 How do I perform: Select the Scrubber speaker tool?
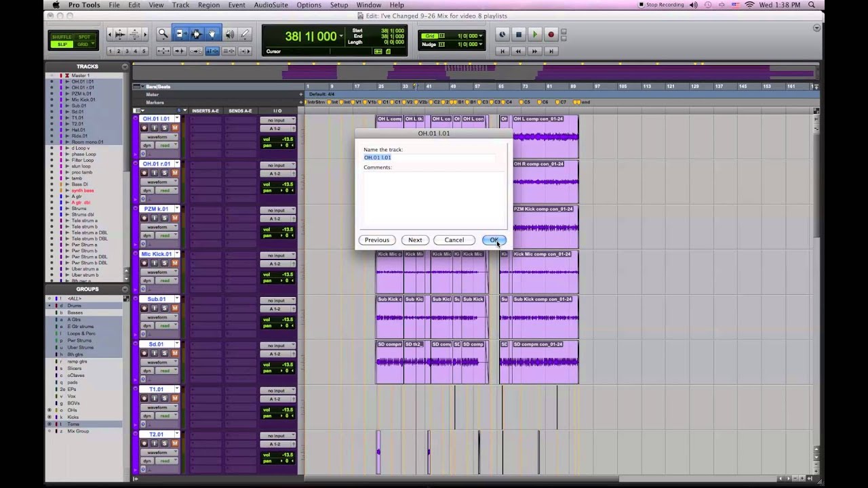(x=229, y=34)
